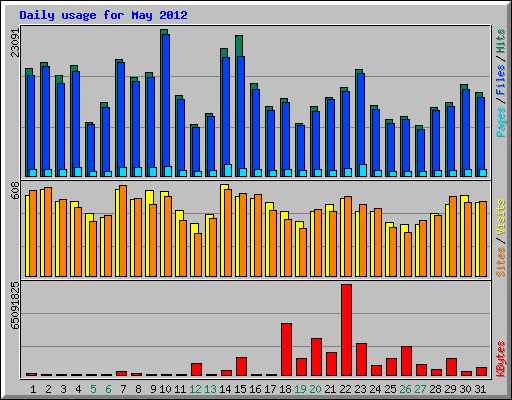Image resolution: width=512 pixels, height=400 pixels.
Task: Select the day 2 axis label
Action: click(x=48, y=389)
